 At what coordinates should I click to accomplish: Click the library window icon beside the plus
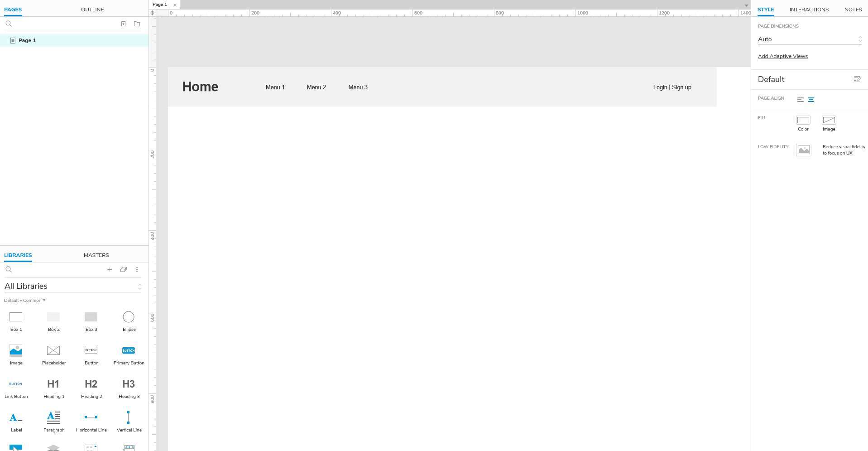[x=123, y=270]
